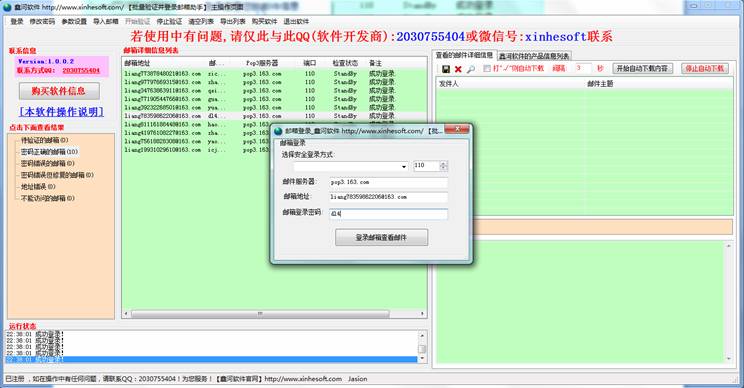744x388 pixels.
Task: Click the red X delete icon in mail panel
Action: (458, 69)
